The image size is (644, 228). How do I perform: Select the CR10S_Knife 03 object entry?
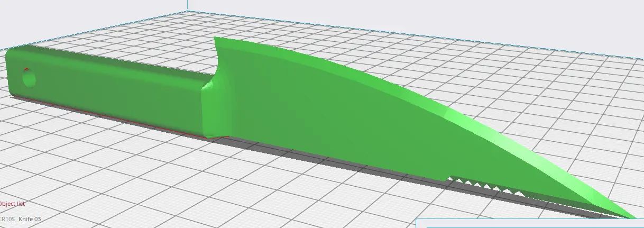[21, 218]
